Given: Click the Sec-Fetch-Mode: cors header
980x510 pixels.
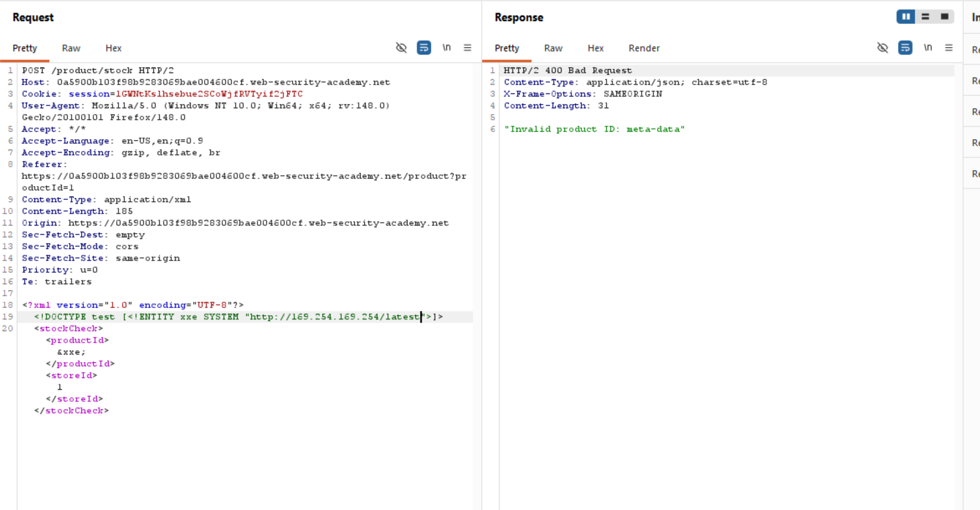Looking at the screenshot, I should coord(80,246).
